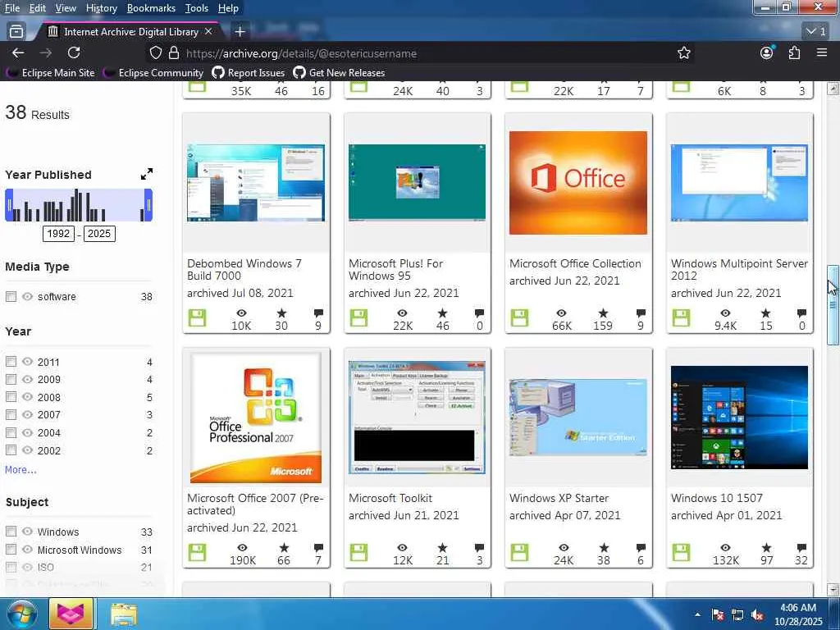Check the 2007 year filter checkbox
The width and height of the screenshot is (840, 630).
tap(11, 414)
